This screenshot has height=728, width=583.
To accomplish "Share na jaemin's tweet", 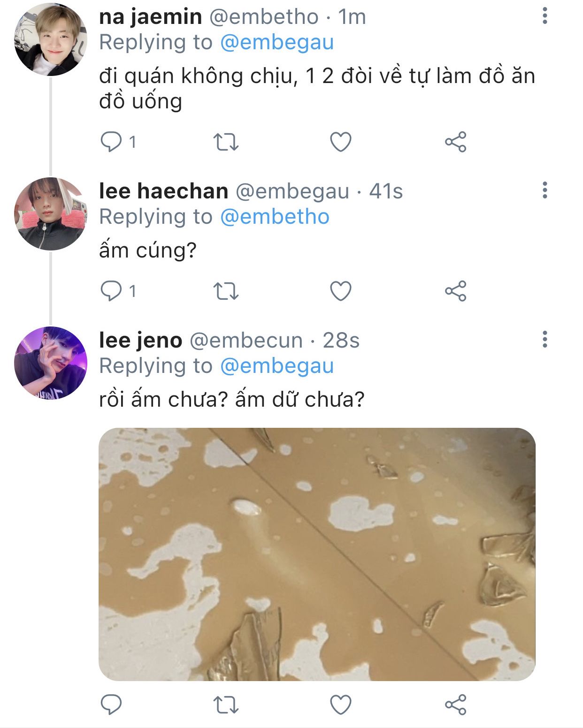I will [x=455, y=142].
